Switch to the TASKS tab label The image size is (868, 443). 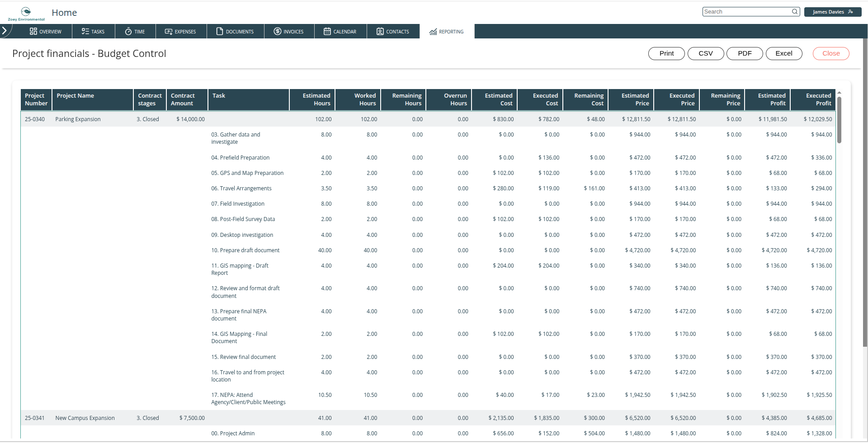98,32
